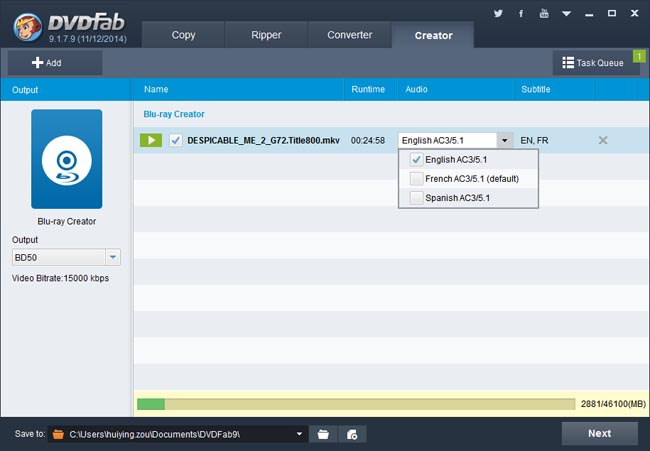Click the EN, FR subtitle cell

[534, 141]
